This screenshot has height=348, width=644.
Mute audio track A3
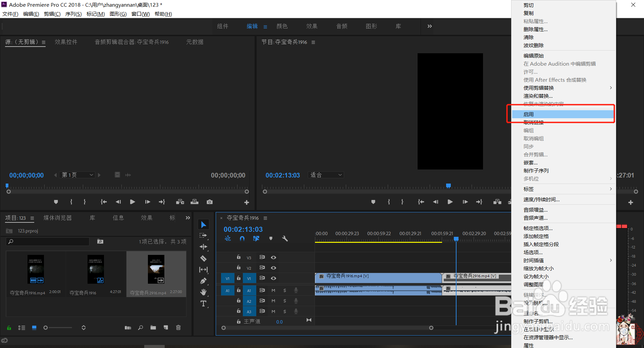pyautogui.click(x=273, y=311)
